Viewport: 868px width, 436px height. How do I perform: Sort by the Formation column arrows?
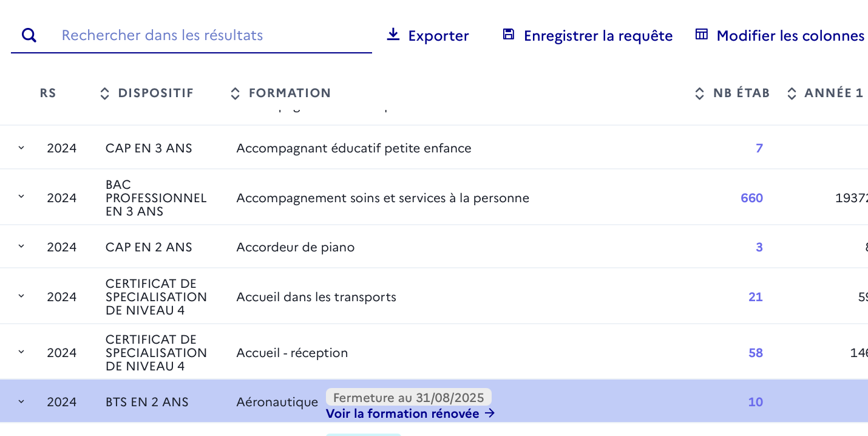coord(236,94)
